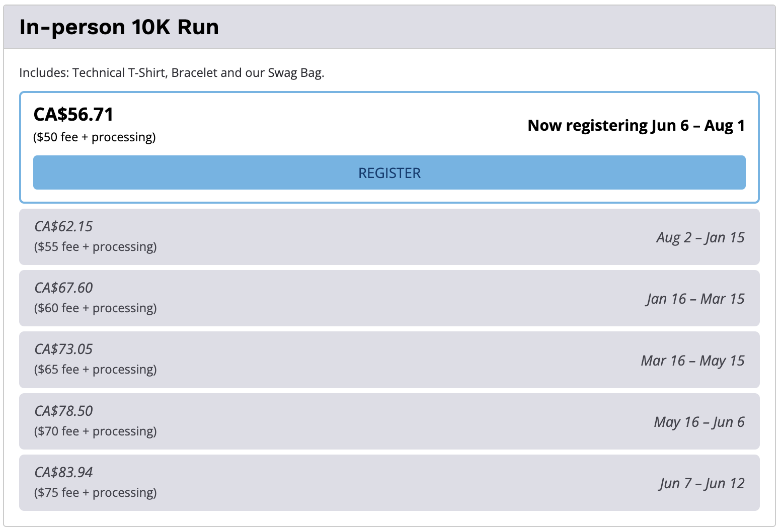781x532 pixels.
Task: Select the CA$73.05 price text
Action: (63, 349)
